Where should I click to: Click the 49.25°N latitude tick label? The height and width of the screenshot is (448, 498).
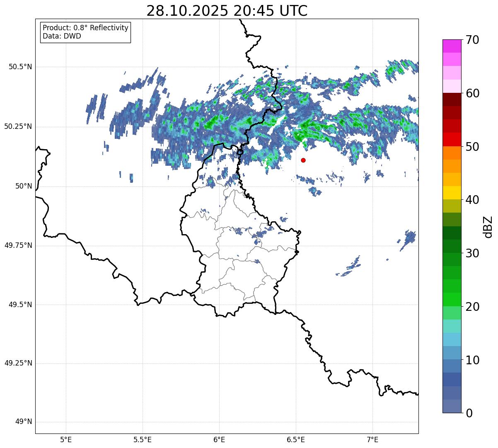(x=18, y=363)
